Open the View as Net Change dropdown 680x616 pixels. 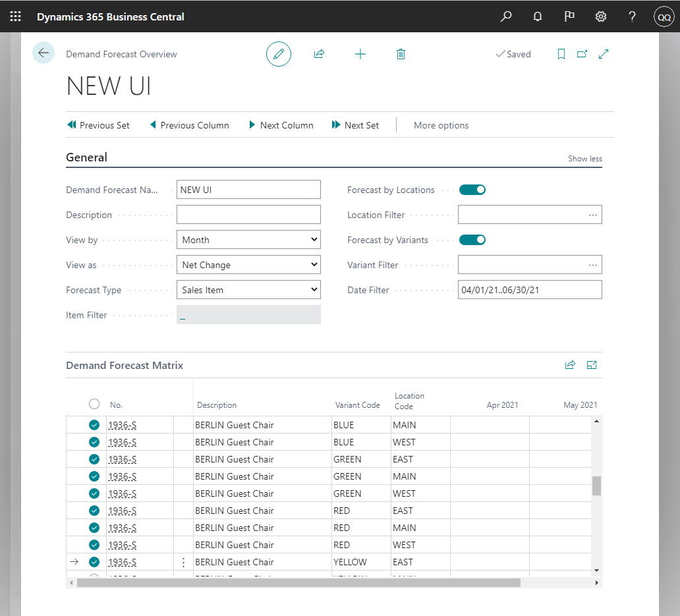pyautogui.click(x=248, y=265)
